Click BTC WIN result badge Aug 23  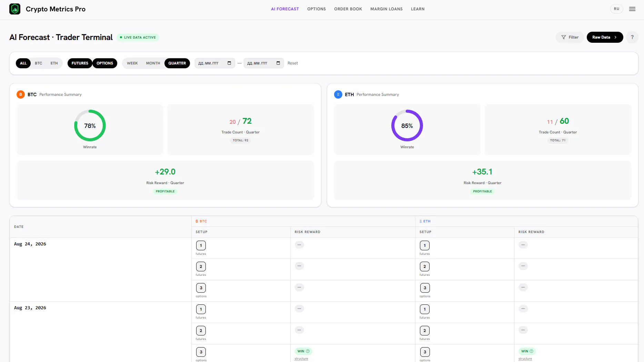click(303, 351)
